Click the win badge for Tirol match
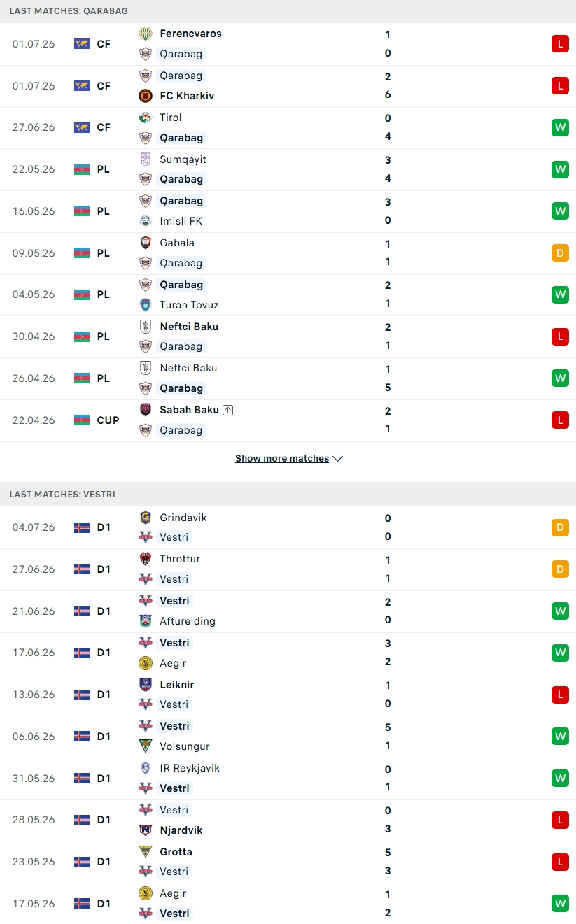Image resolution: width=576 pixels, height=924 pixels. (x=560, y=127)
